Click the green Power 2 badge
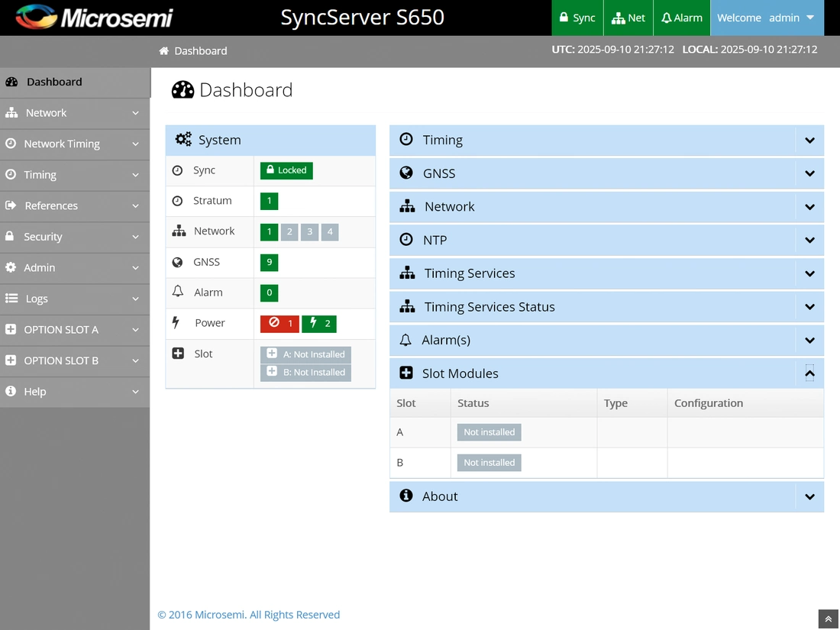The height and width of the screenshot is (630, 840). (319, 324)
